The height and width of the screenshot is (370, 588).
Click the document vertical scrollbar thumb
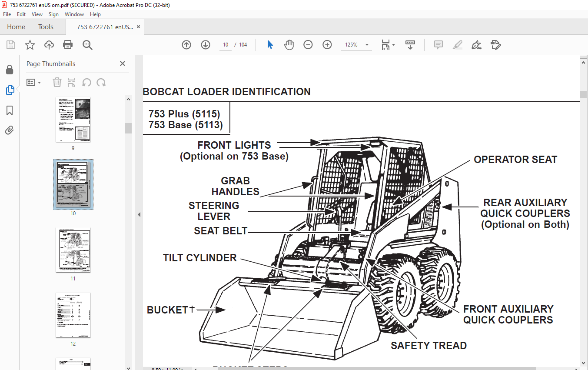click(583, 95)
